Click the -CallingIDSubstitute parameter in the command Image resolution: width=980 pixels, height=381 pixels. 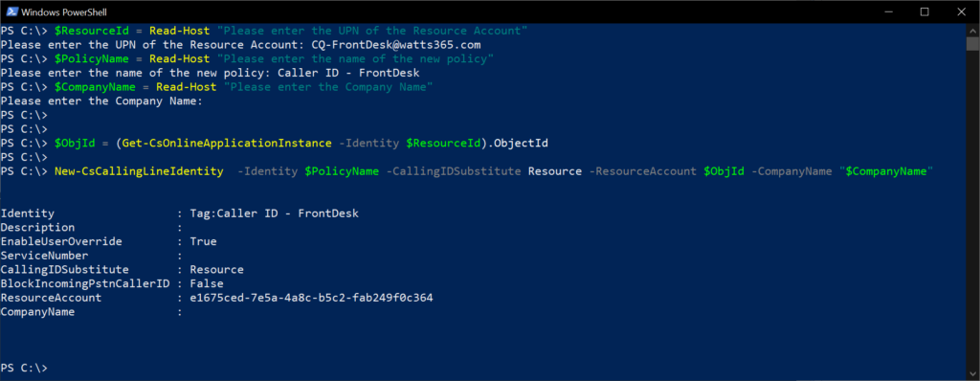click(x=454, y=170)
